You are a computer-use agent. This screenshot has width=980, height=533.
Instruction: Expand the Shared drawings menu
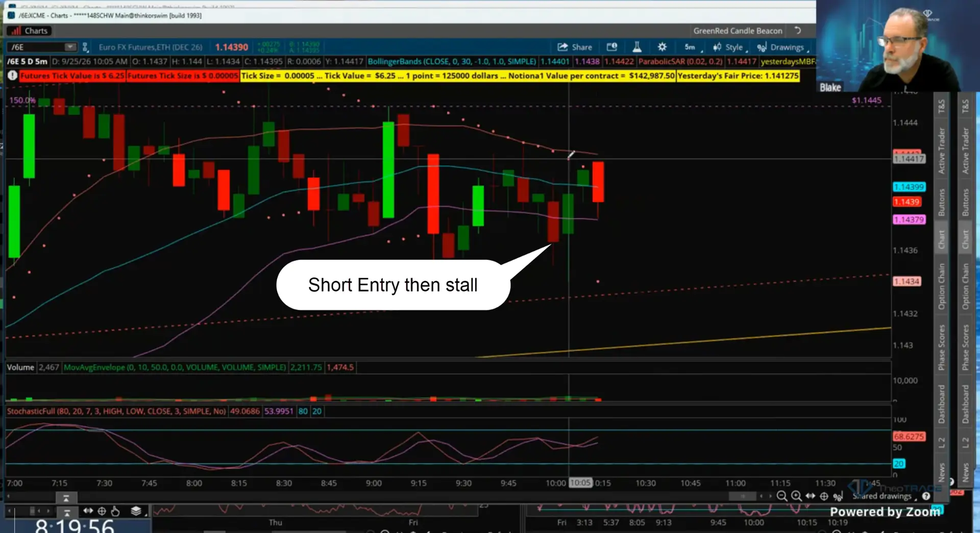tap(884, 496)
